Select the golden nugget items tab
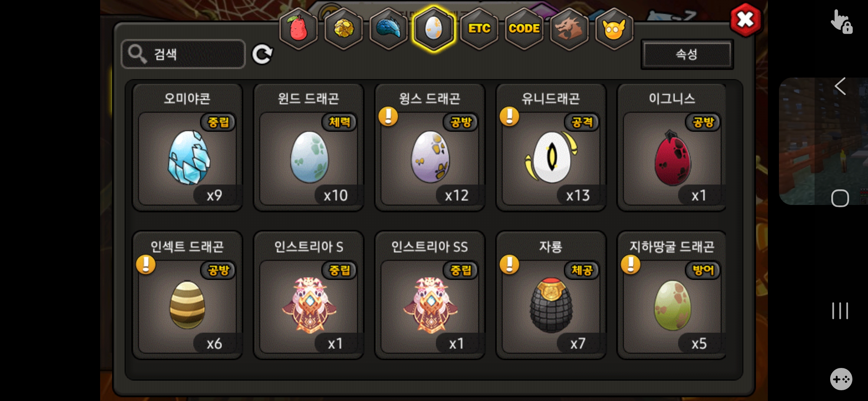This screenshot has height=401, width=868. click(x=344, y=29)
